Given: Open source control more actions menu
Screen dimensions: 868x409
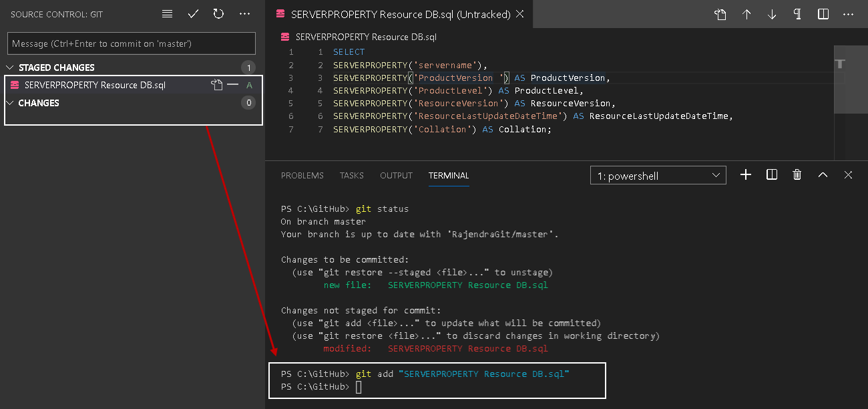Looking at the screenshot, I should [245, 14].
